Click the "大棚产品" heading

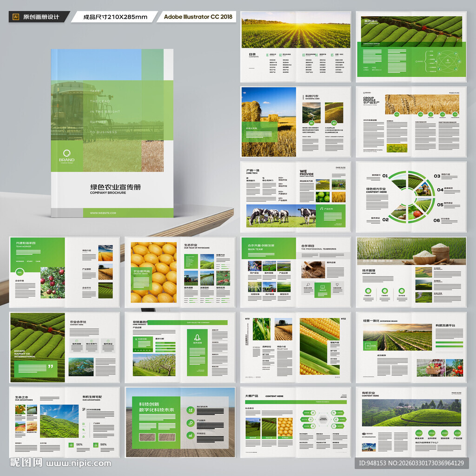(251, 396)
